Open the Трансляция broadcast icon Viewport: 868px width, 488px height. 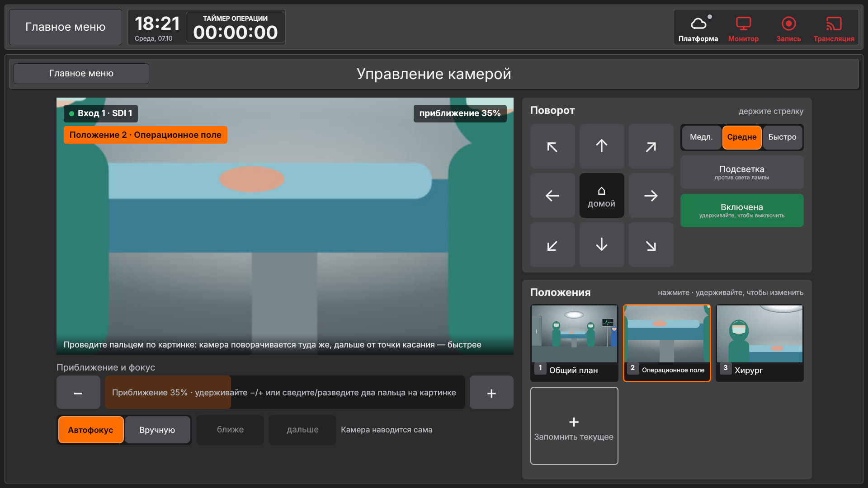[x=834, y=28]
